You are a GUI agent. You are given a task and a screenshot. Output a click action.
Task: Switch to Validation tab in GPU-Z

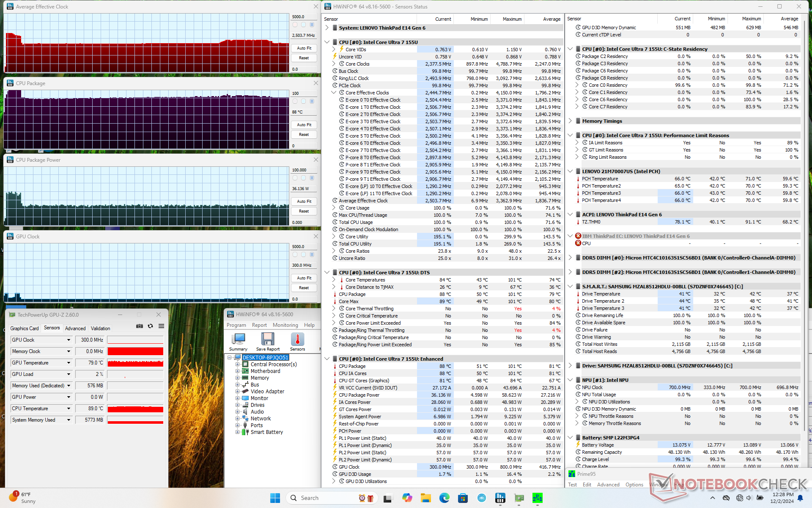[x=100, y=328]
